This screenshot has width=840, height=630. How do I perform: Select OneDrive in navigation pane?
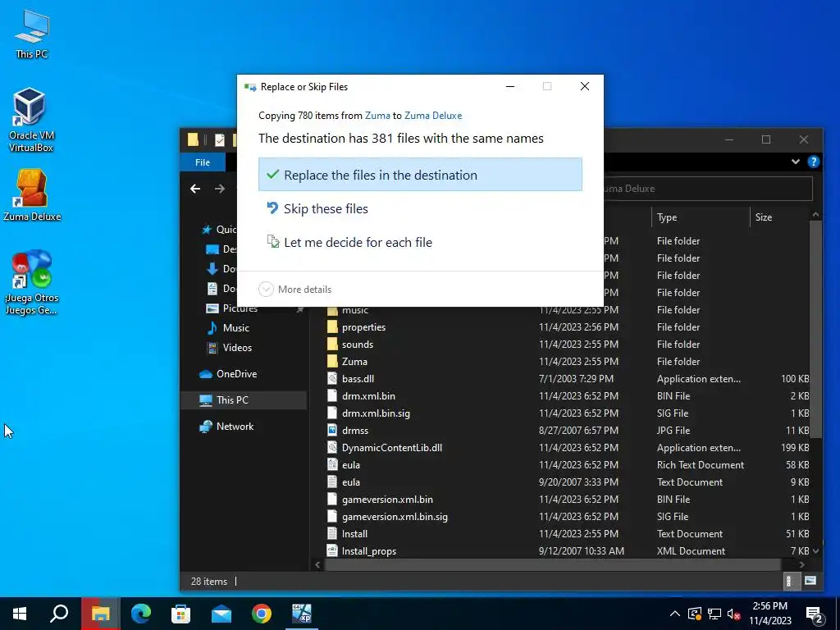pyautogui.click(x=236, y=374)
